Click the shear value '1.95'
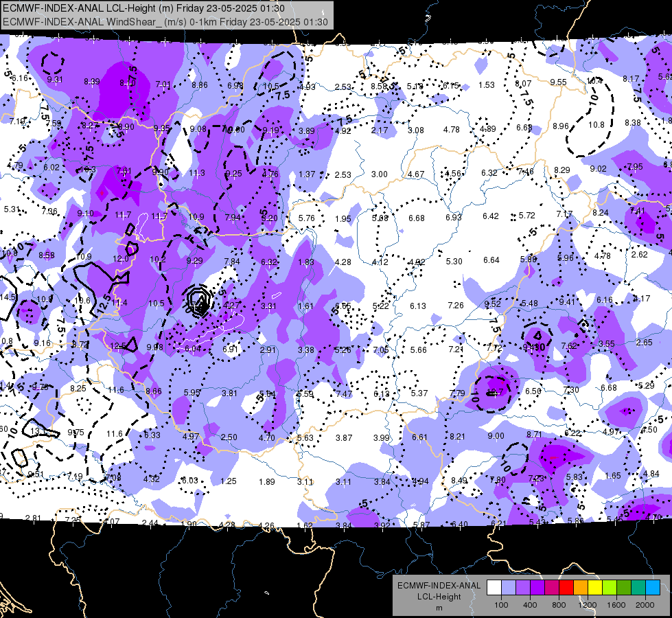The width and height of the screenshot is (672, 618). [343, 219]
